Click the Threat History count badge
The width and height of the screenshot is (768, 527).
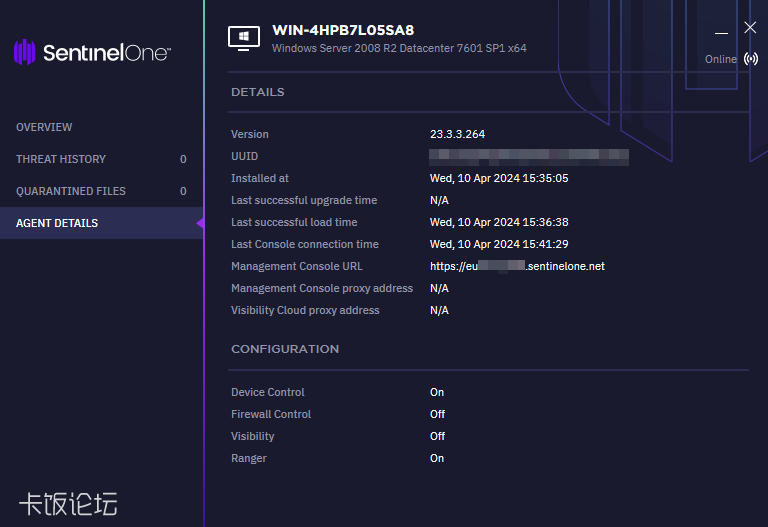(x=183, y=159)
